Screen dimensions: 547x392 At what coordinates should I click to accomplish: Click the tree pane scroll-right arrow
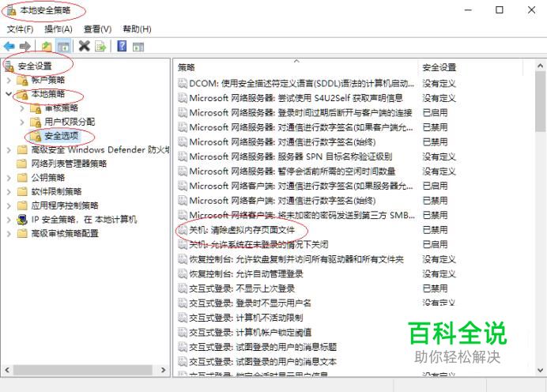[x=164, y=370]
